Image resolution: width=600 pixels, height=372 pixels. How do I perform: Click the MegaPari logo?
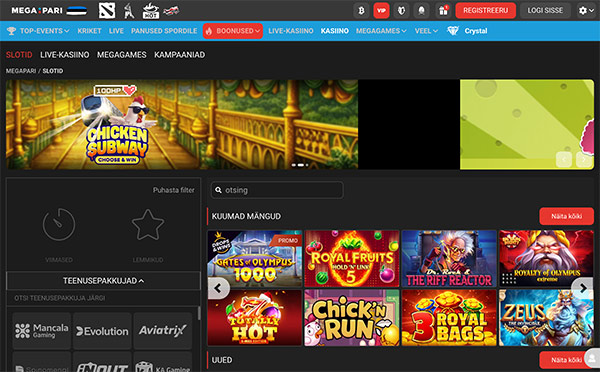(37, 10)
